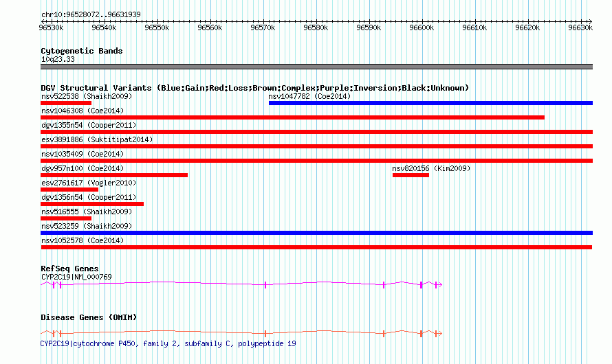Click the 96620k ruler tick label

coord(527,27)
